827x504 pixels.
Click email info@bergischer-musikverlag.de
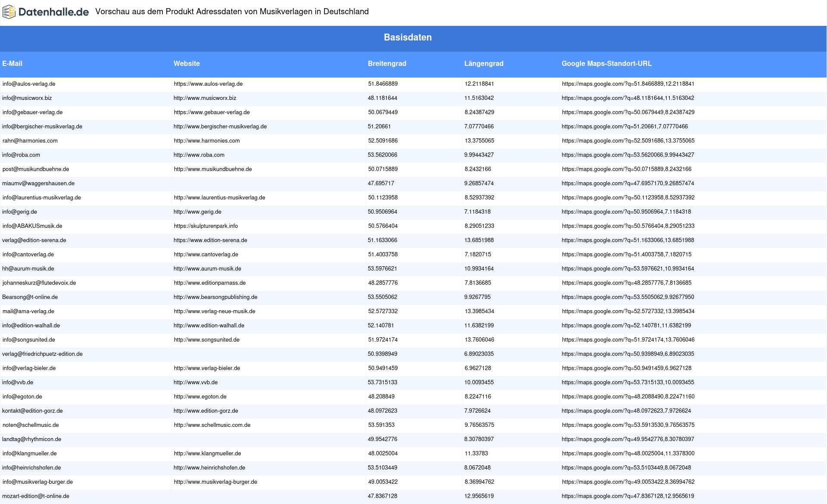42,127
